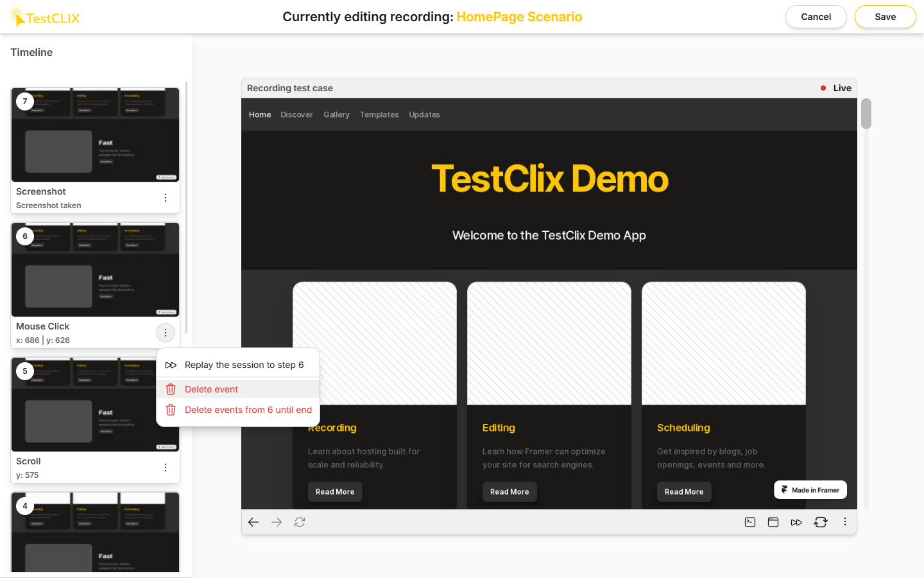Click the trash icon beside Delete event
Viewport: 924px width, 578px height.
[171, 389]
